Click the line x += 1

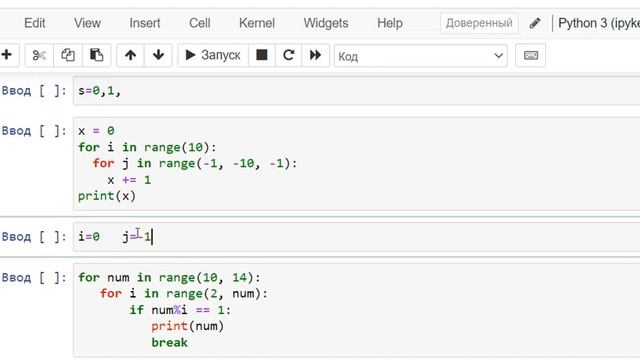point(129,180)
